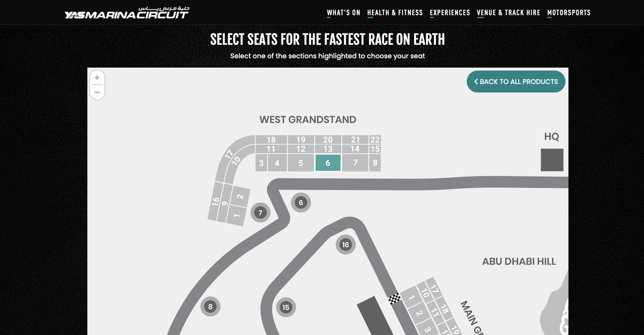Choose West Grandstand section 5
This screenshot has height=335, width=644.
[301, 163]
